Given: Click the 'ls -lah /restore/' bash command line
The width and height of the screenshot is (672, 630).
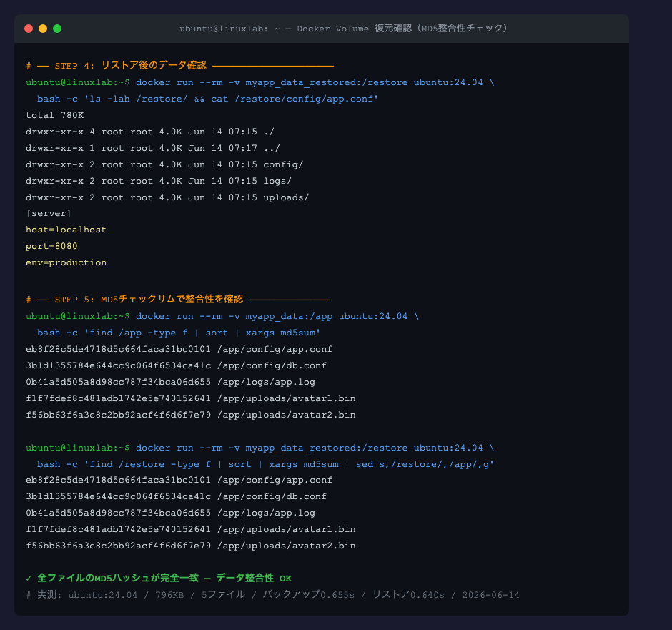Looking at the screenshot, I should tap(207, 99).
